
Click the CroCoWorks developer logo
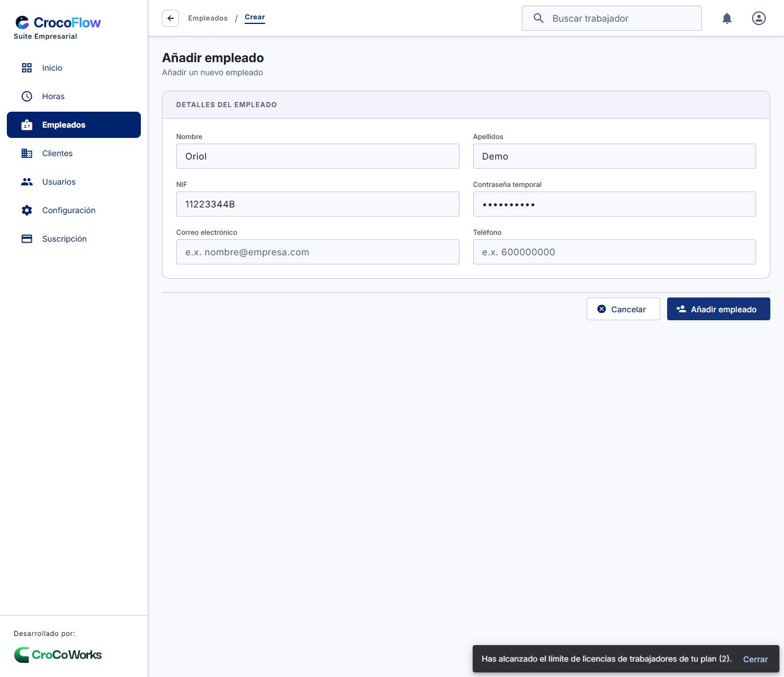point(58,655)
